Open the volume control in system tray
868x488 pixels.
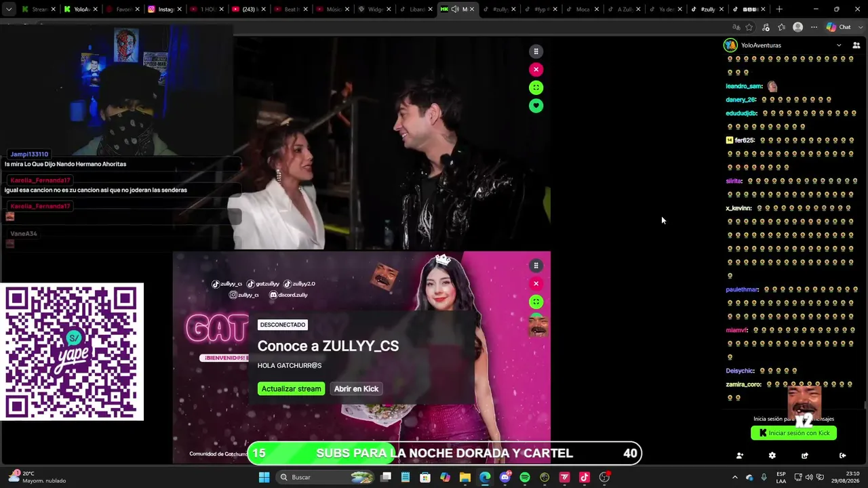point(809,477)
